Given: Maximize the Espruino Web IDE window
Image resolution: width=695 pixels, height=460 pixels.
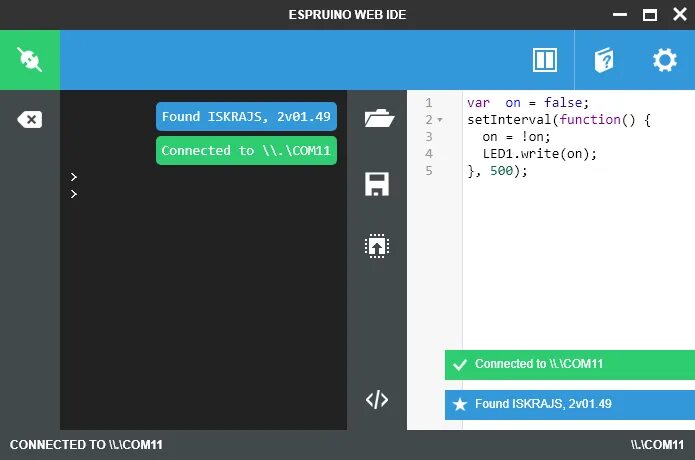Looking at the screenshot, I should [x=650, y=15].
